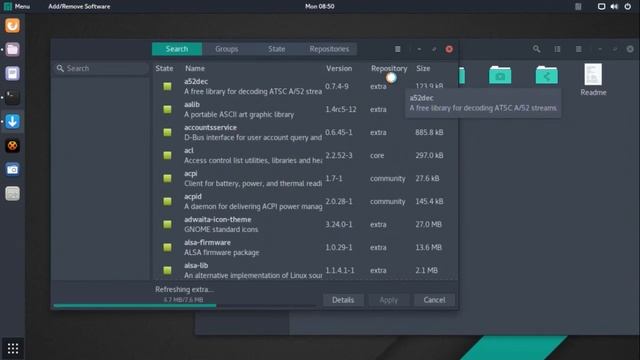Select the alsa-firmware package name
The image size is (640, 360).
tap(207, 242)
